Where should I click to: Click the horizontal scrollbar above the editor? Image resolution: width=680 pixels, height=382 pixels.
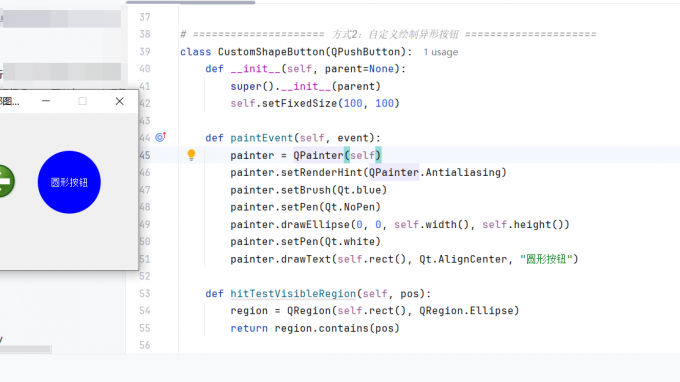point(191,3)
